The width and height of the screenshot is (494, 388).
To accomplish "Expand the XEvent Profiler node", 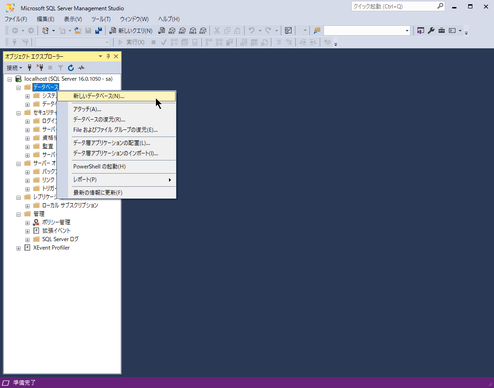I will 18,248.
